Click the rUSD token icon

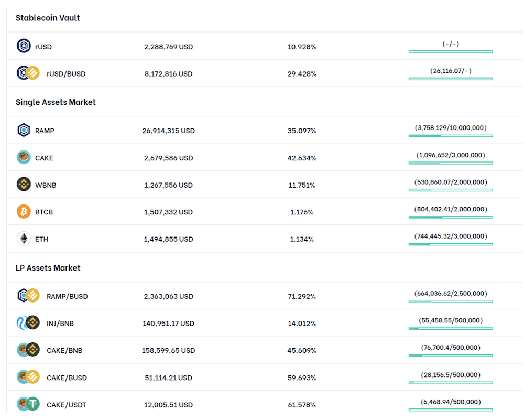point(24,46)
